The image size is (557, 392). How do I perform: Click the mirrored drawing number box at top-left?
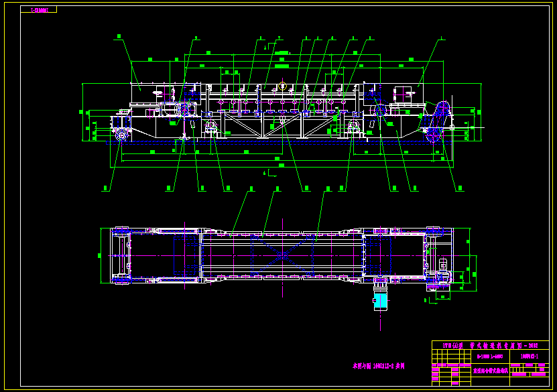point(39,9)
